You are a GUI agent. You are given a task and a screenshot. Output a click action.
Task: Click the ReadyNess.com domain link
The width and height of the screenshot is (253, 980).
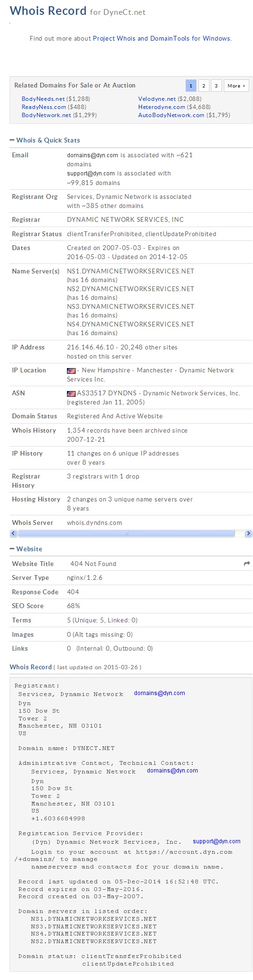(44, 107)
